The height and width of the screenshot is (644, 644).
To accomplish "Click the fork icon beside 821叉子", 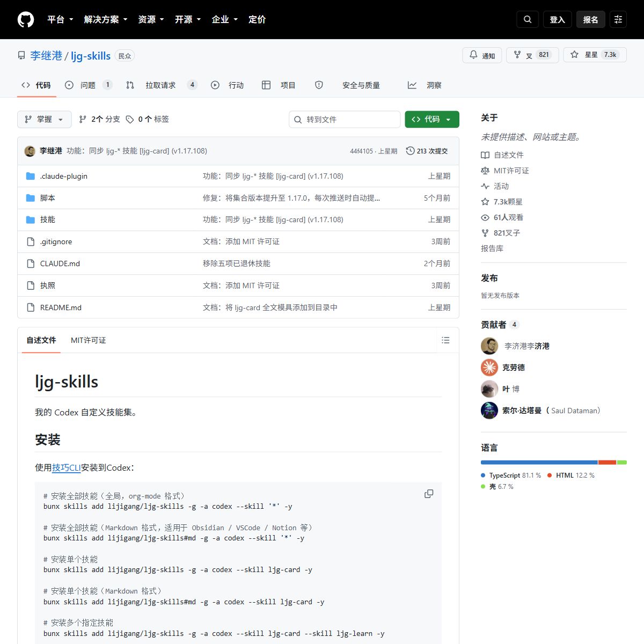I will [485, 233].
